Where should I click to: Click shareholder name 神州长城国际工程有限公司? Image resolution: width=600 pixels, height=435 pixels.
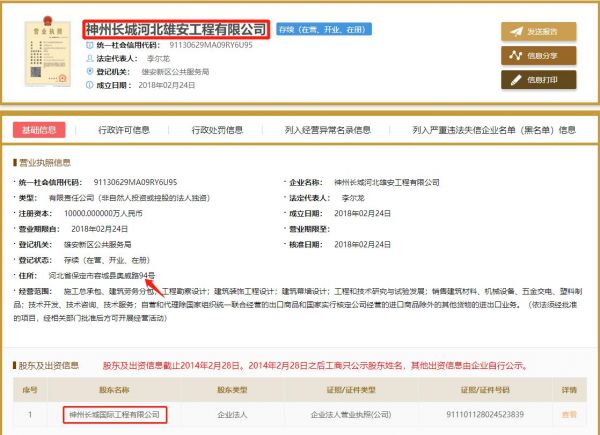[x=114, y=415]
